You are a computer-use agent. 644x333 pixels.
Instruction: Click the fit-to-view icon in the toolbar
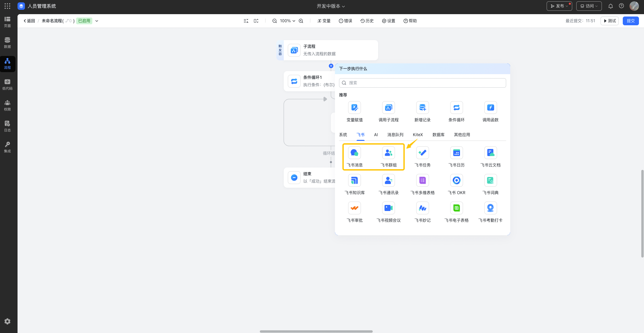[256, 21]
